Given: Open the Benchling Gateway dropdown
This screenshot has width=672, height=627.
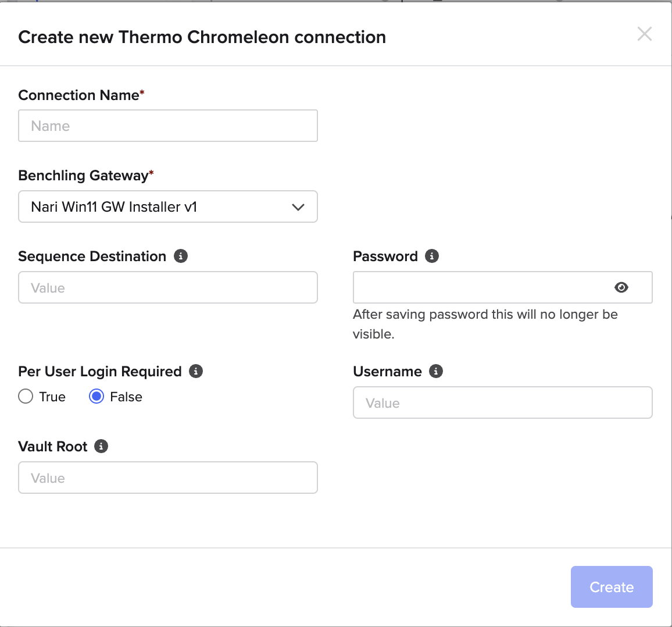Looking at the screenshot, I should (168, 206).
